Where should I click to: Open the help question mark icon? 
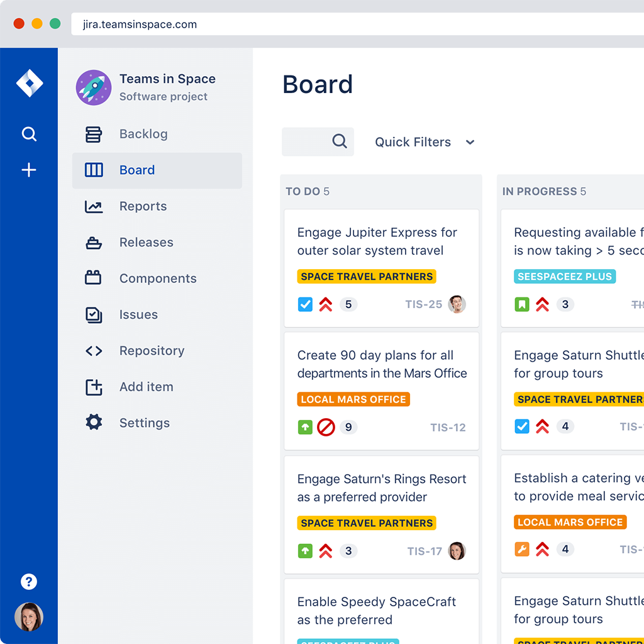(29, 582)
